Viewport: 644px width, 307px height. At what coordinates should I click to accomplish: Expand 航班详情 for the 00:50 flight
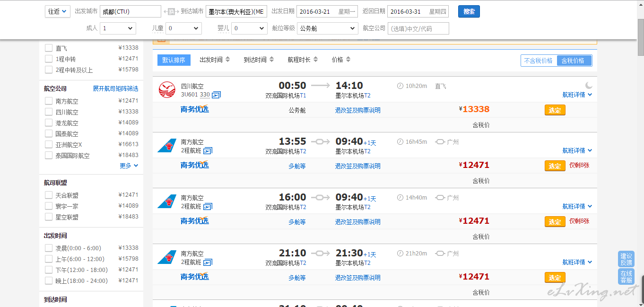(x=577, y=95)
